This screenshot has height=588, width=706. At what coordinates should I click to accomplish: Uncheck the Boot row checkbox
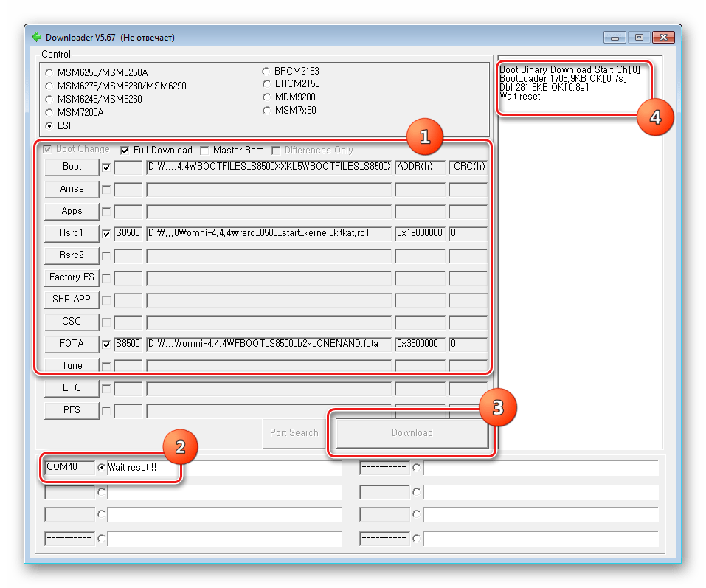click(x=106, y=167)
